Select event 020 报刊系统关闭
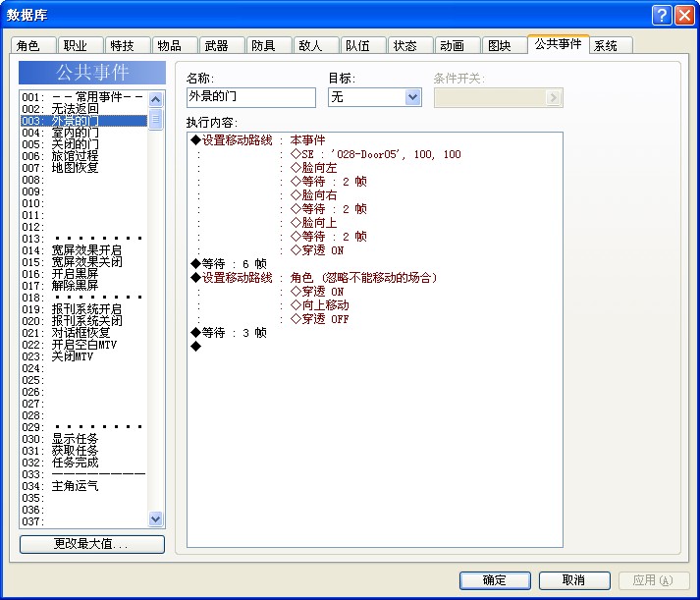The width and height of the screenshot is (700, 600). pos(83,321)
